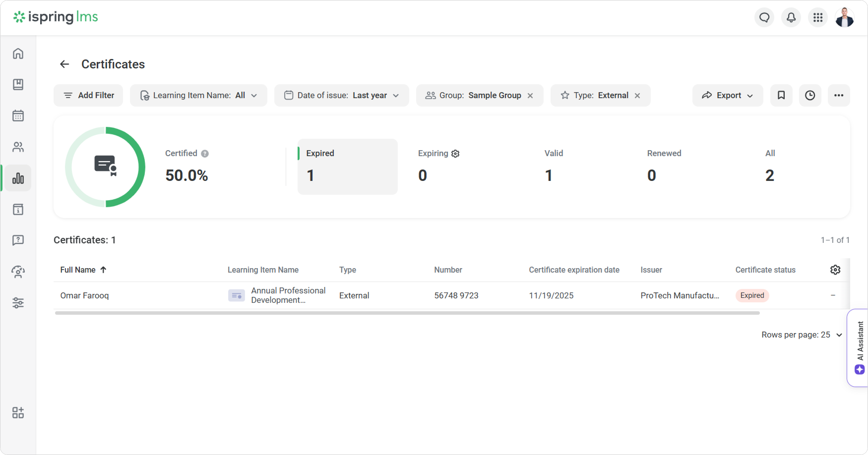Click the bookmark icon to save the report
The height and width of the screenshot is (455, 868).
(x=781, y=95)
